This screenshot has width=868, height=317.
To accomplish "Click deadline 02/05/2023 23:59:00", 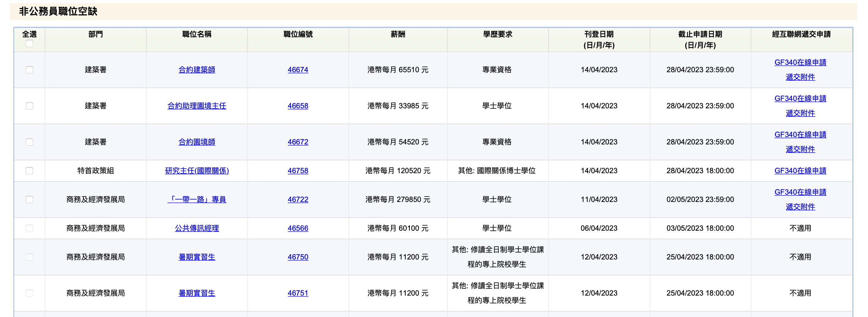I will [700, 199].
